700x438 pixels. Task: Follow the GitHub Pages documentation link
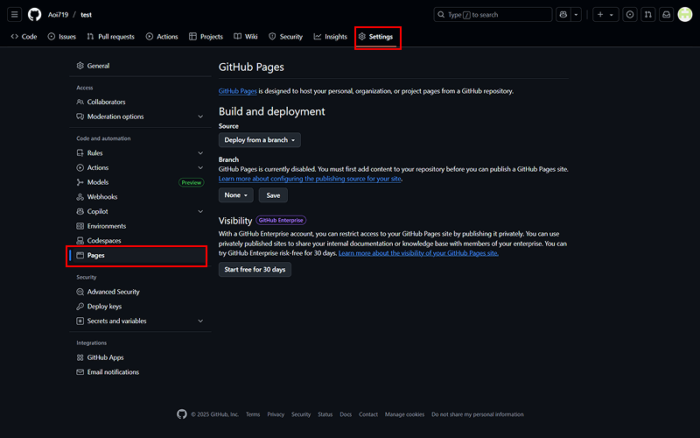238,91
